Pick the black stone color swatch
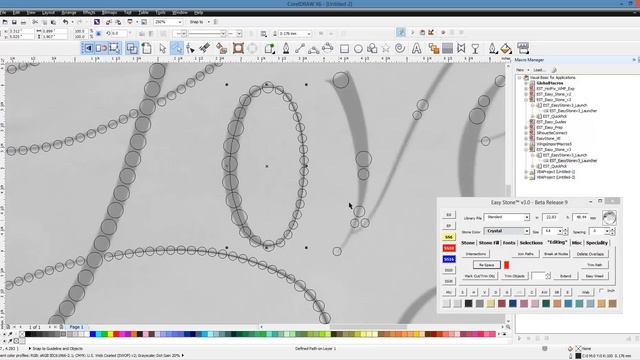 tap(469, 303)
